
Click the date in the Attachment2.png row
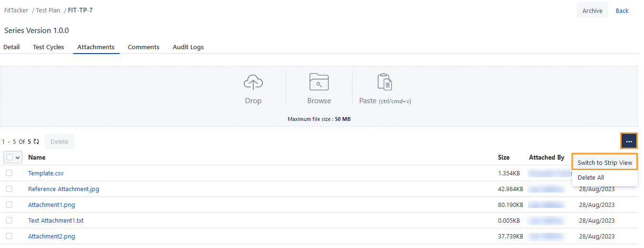tap(597, 236)
